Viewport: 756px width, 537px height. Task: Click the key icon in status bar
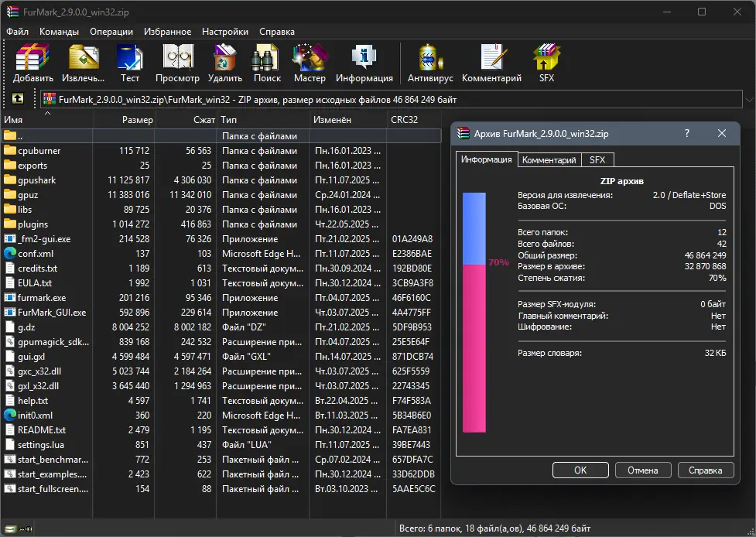[x=26, y=529]
